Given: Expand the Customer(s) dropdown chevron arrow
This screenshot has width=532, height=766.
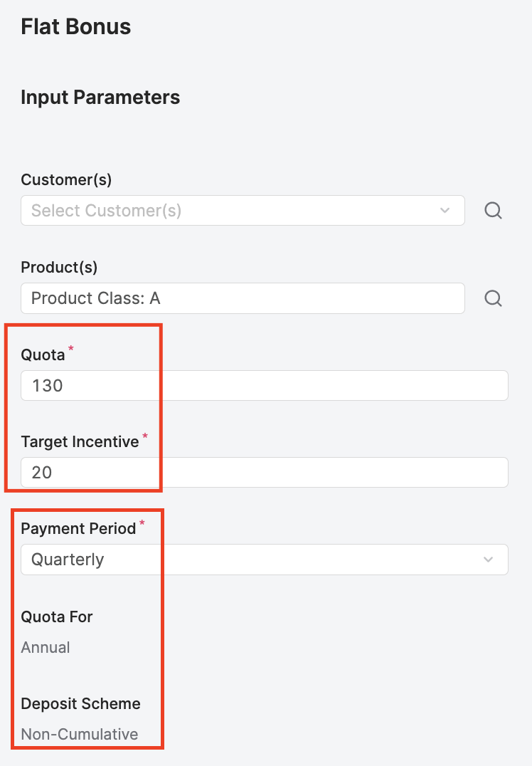Looking at the screenshot, I should (x=445, y=211).
